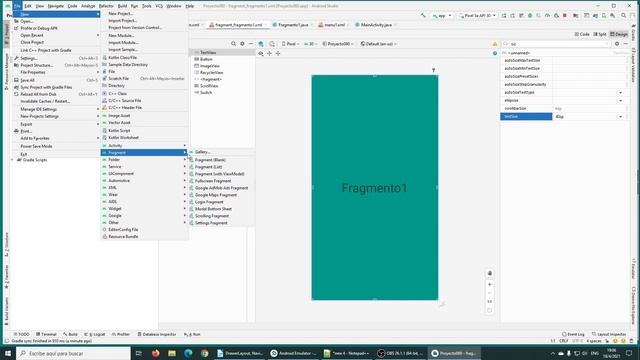Open the textSize value dropdown arrow
The image size is (640, 360).
(x=620, y=117)
